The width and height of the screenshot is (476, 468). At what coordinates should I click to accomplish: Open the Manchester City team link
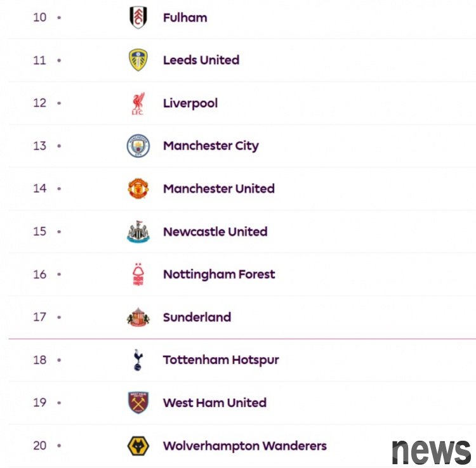(211, 146)
